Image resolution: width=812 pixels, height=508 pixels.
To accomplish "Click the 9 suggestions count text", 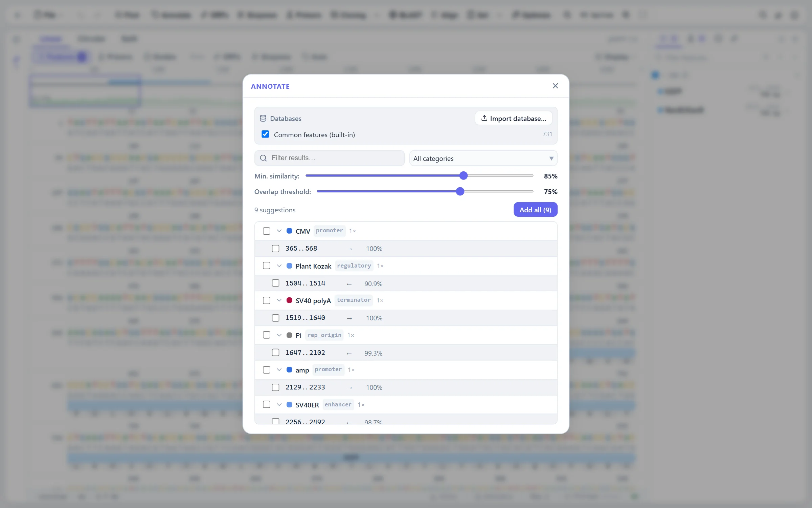I will 275,210.
